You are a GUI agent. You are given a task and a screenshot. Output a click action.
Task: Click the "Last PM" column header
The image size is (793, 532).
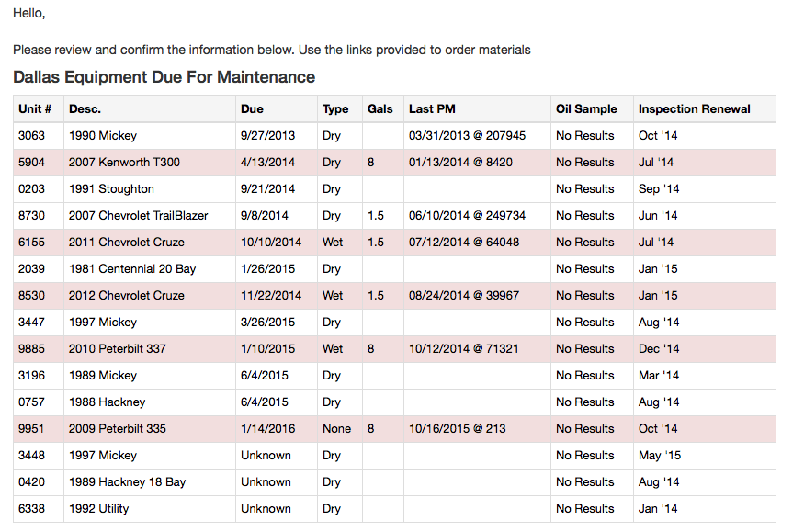coord(432,108)
